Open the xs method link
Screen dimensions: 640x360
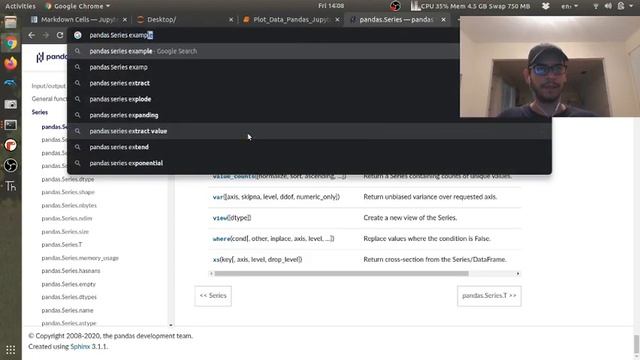point(216,260)
